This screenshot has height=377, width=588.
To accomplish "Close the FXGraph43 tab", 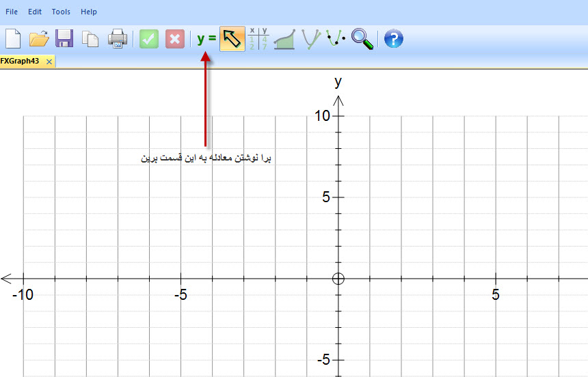I will coord(49,61).
